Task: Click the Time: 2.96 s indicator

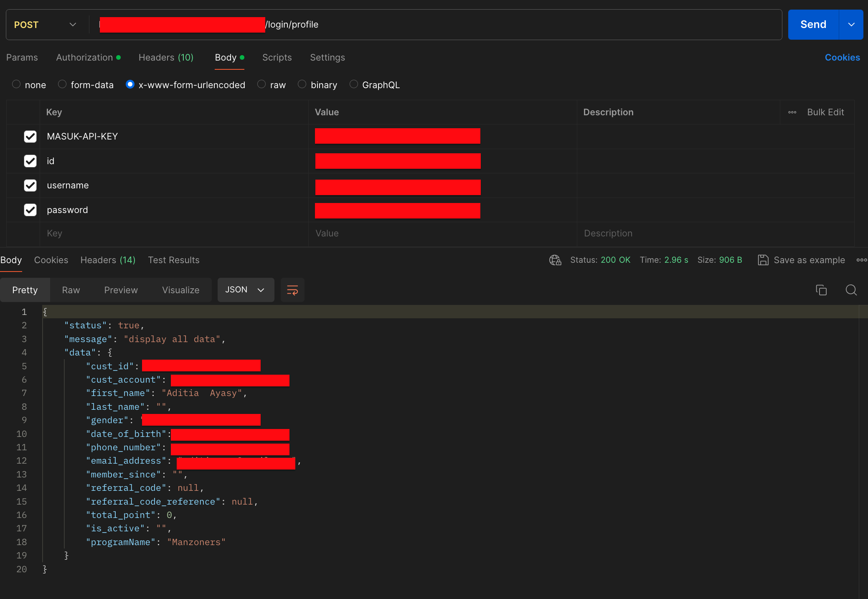Action: pyautogui.click(x=664, y=260)
